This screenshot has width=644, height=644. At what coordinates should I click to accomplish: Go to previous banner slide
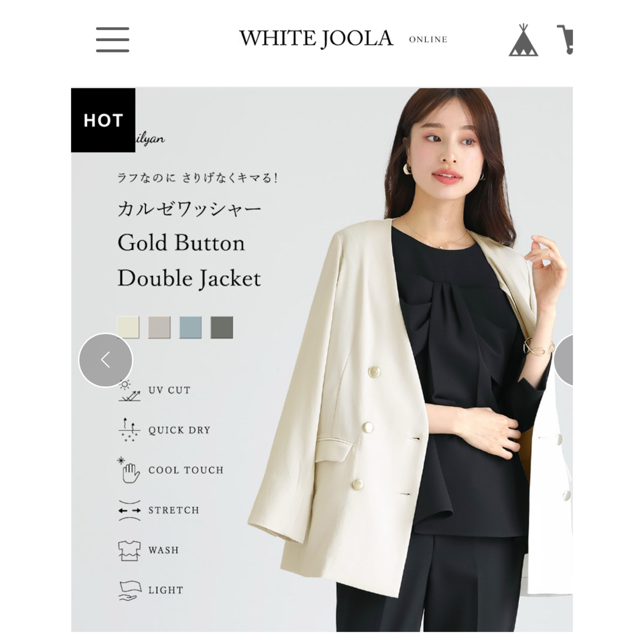pyautogui.click(x=106, y=360)
